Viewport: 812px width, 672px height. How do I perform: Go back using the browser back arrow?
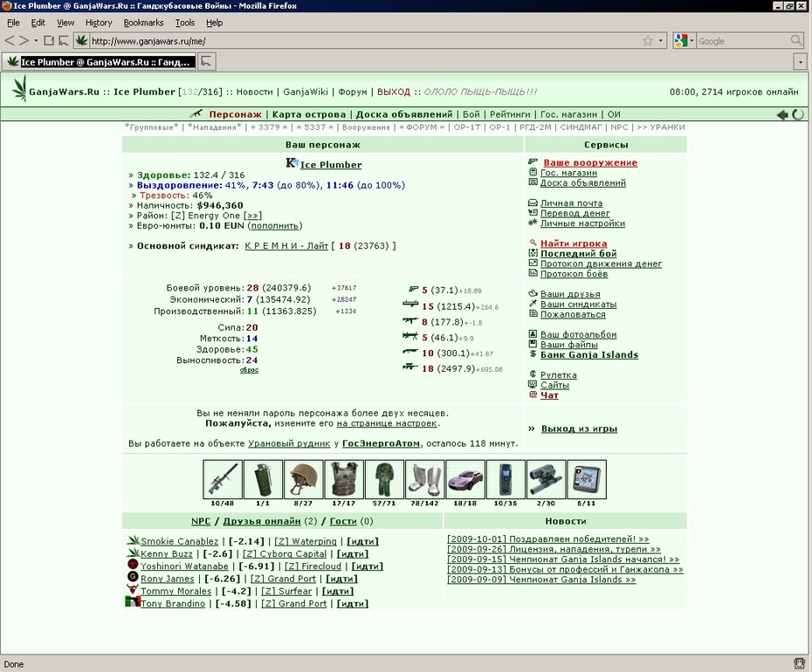[10, 40]
